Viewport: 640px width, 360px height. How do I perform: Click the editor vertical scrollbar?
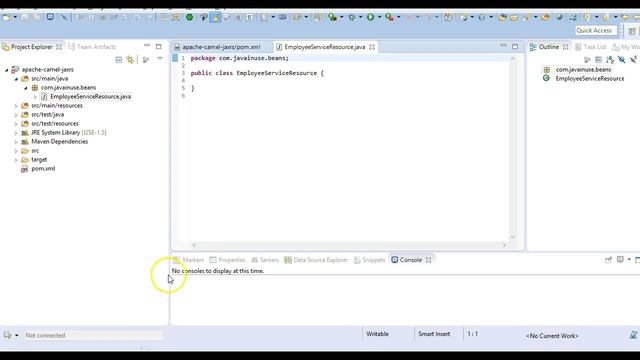(513, 148)
